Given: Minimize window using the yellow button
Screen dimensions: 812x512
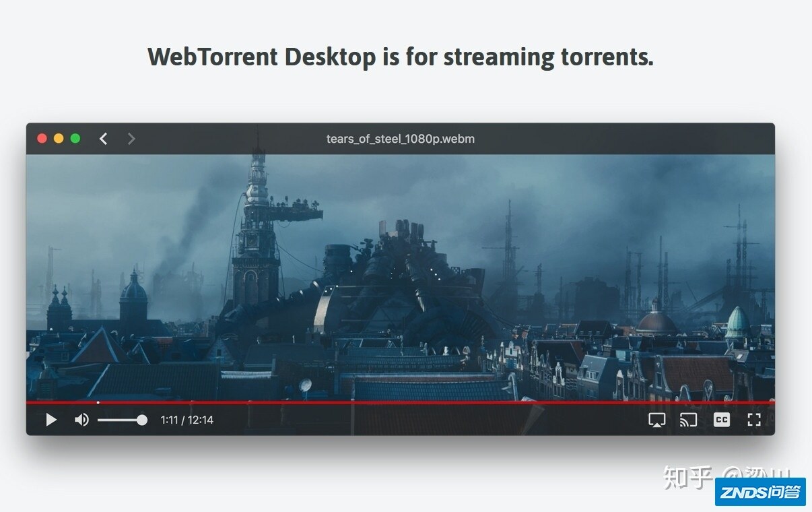Looking at the screenshot, I should coord(59,139).
